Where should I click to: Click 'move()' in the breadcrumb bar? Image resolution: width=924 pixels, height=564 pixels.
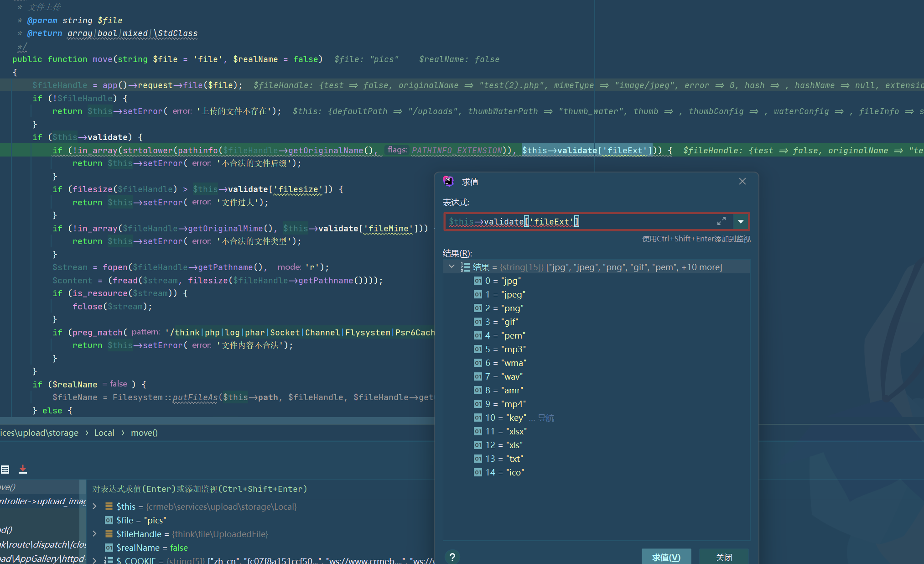pos(144,433)
